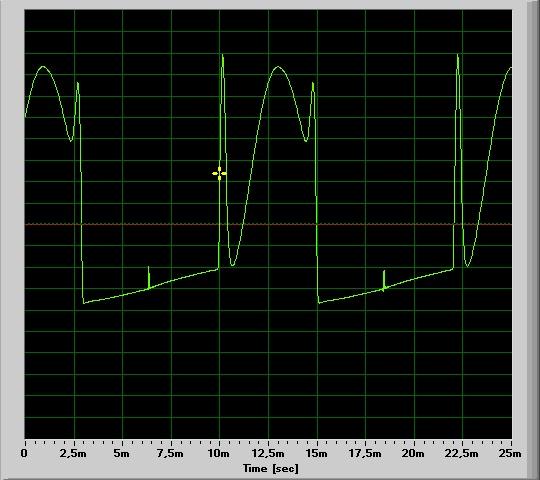Click the 22,5m time axis label
The width and height of the screenshot is (540, 480).
[x=461, y=453]
